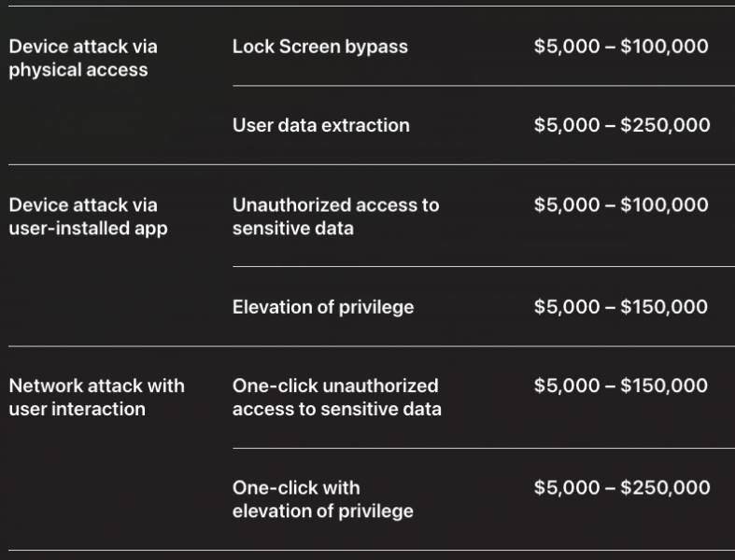The image size is (735, 560).
Task: Click the Lock Screen bypass bounty amount
Action: point(621,47)
